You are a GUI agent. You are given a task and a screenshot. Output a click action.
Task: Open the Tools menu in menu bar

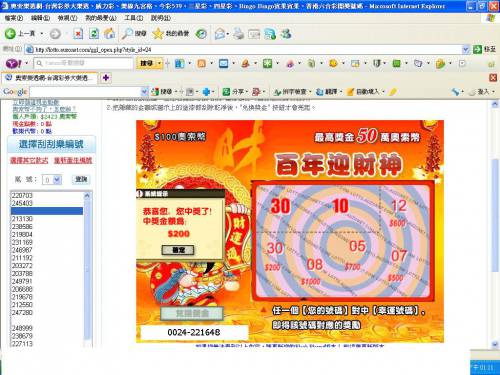[x=134, y=18]
